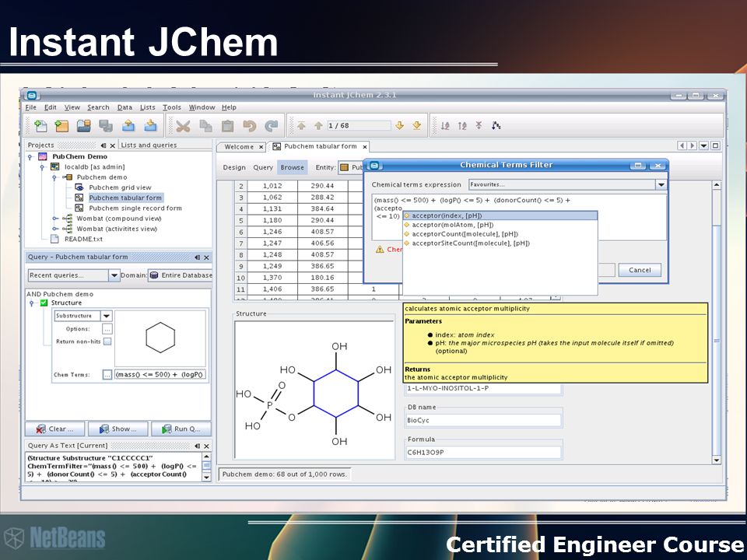Viewport: 747px width, 560px height.
Task: Close the Welcome tab
Action: [x=261, y=147]
